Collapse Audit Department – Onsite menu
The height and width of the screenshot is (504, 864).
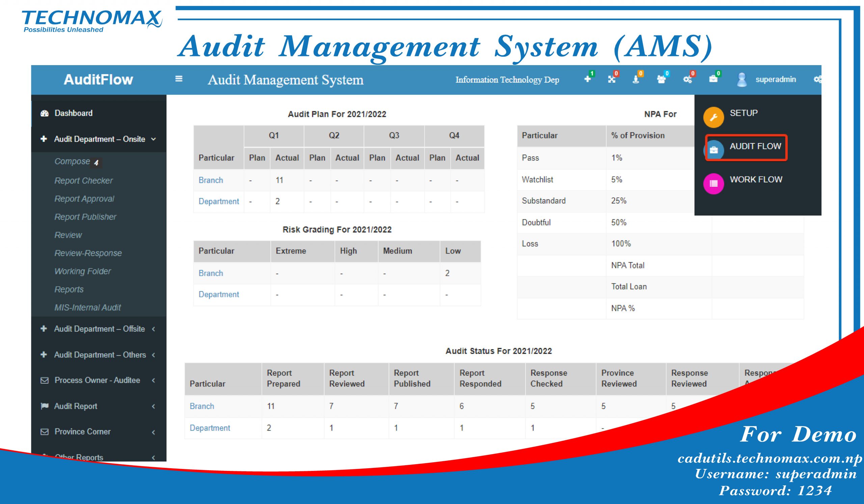[x=100, y=139]
